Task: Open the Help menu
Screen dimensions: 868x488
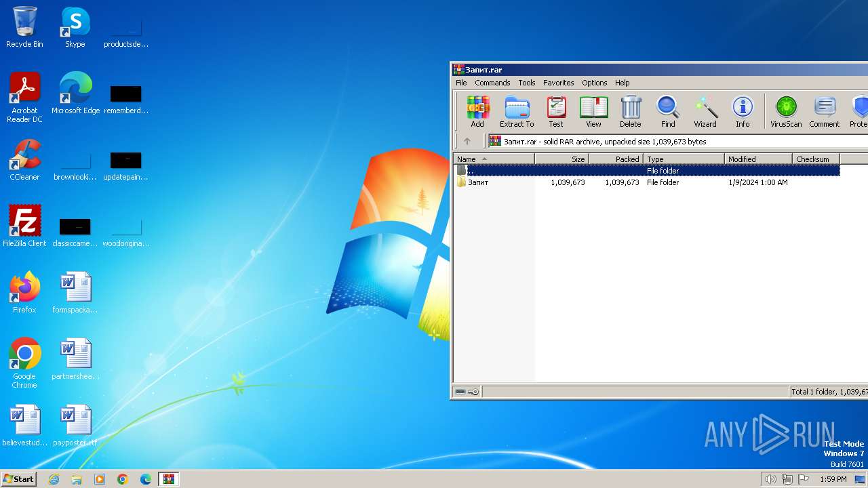Action: click(622, 83)
